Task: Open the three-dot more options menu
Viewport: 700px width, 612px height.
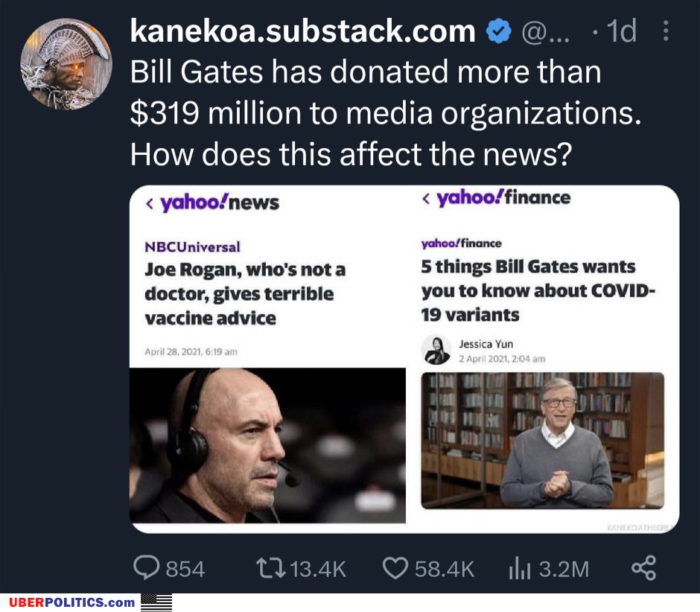Action: pos(666,31)
